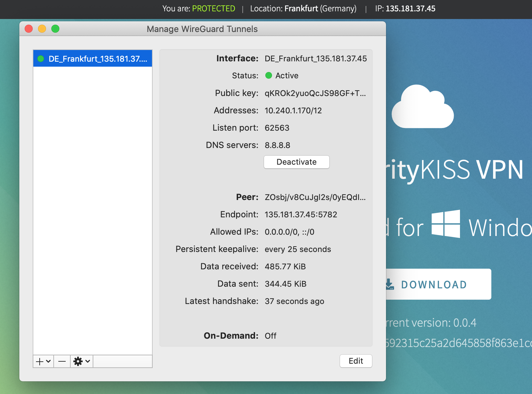Click the Deactivate button
532x394 pixels.
297,162
